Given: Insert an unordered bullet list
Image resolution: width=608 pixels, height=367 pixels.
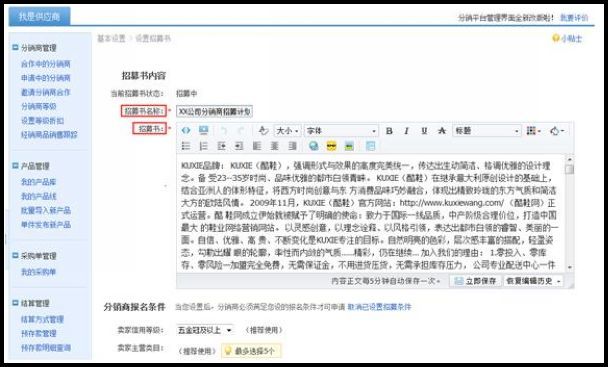Looking at the screenshot, I should [186, 146].
